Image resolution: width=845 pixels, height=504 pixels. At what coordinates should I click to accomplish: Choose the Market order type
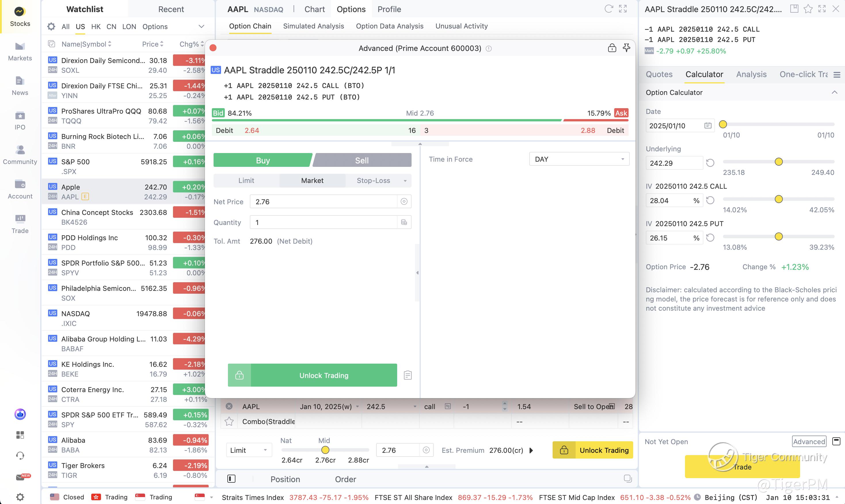click(312, 180)
